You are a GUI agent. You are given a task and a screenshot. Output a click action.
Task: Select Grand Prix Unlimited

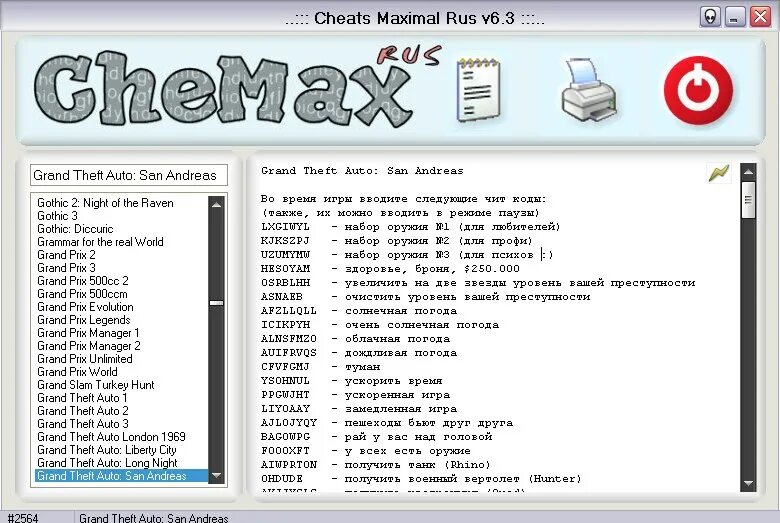[x=85, y=359]
